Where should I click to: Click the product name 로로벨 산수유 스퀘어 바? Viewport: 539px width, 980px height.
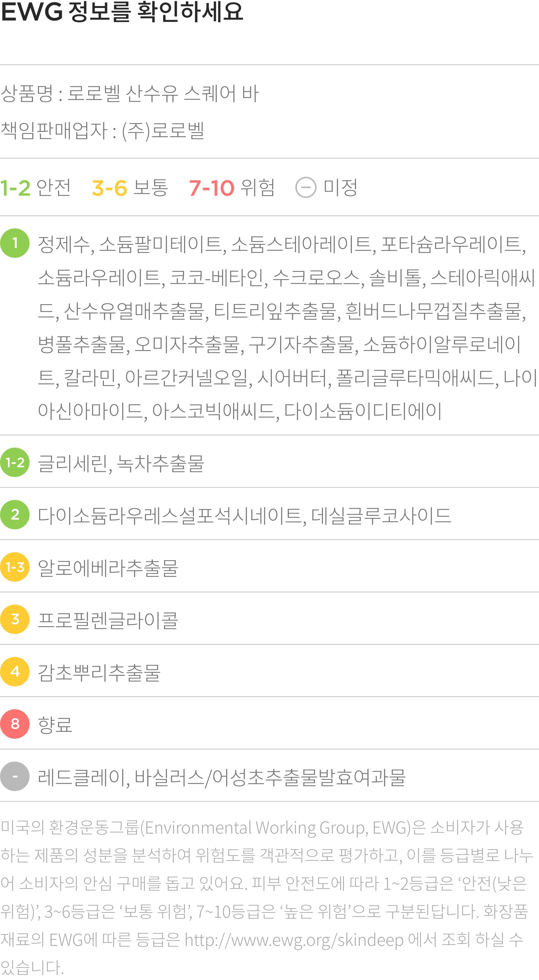163,93
